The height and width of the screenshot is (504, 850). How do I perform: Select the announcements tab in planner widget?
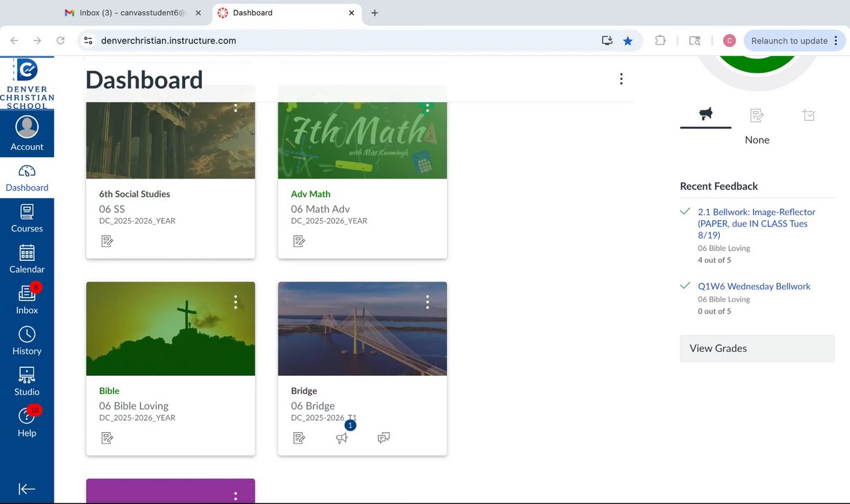point(705,116)
